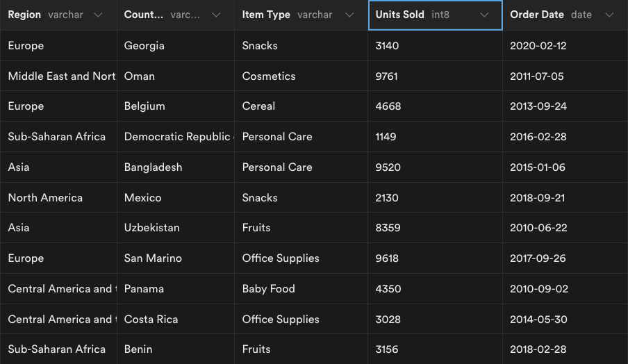
Task: Select the 4668 units sold cell
Action: [435, 106]
